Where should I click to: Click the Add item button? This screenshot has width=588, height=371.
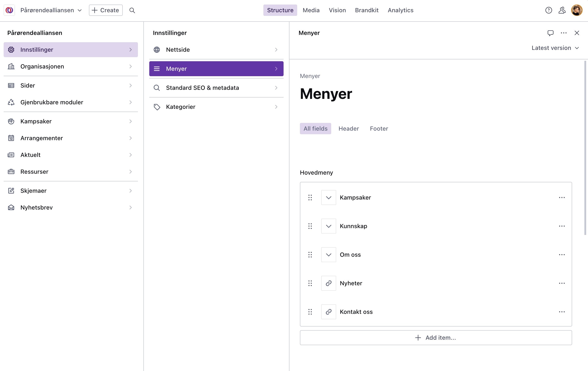(436, 338)
